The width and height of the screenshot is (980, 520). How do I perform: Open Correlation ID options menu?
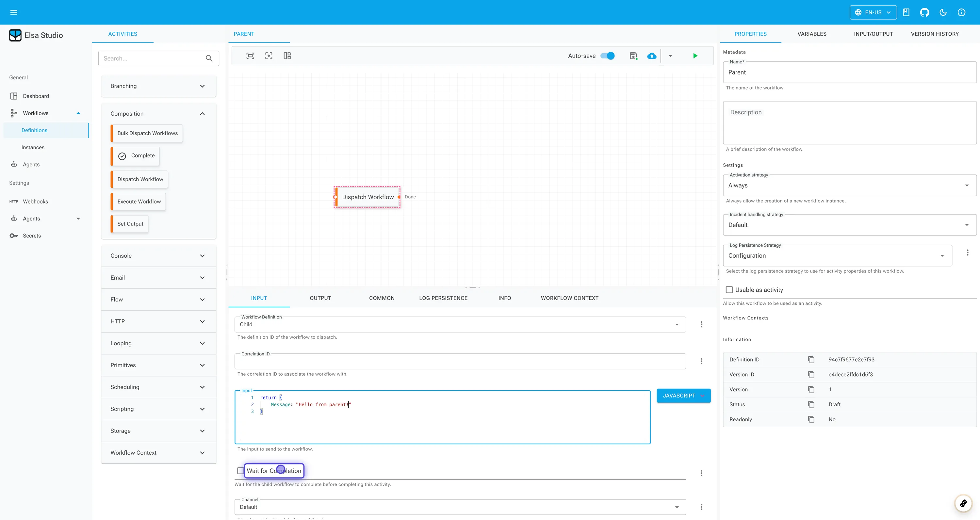pos(702,361)
